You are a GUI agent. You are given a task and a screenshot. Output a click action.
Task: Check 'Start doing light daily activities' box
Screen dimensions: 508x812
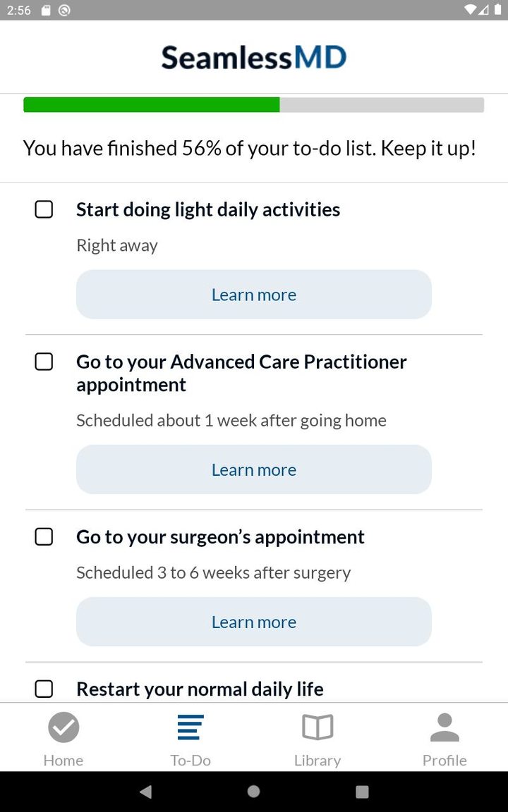coord(44,209)
